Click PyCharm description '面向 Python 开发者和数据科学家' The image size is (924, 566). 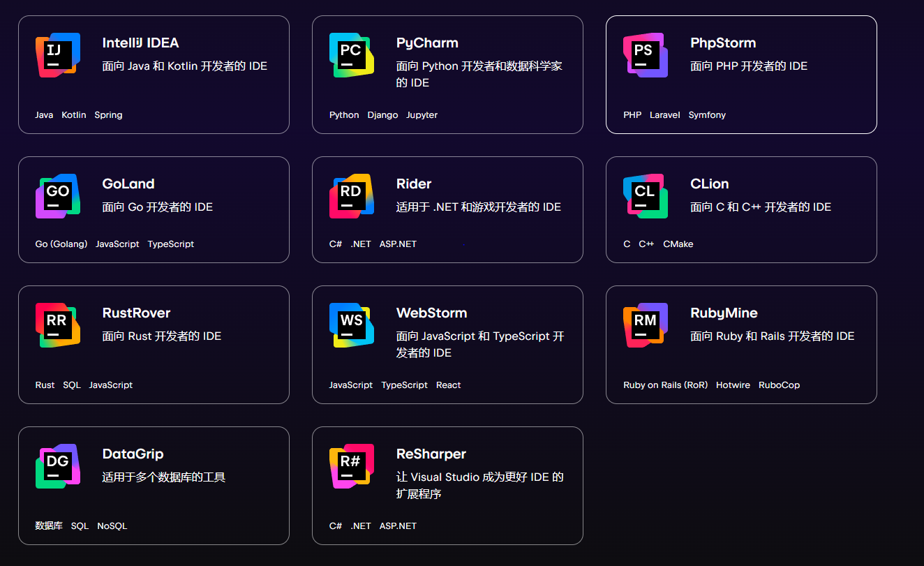pyautogui.click(x=479, y=66)
